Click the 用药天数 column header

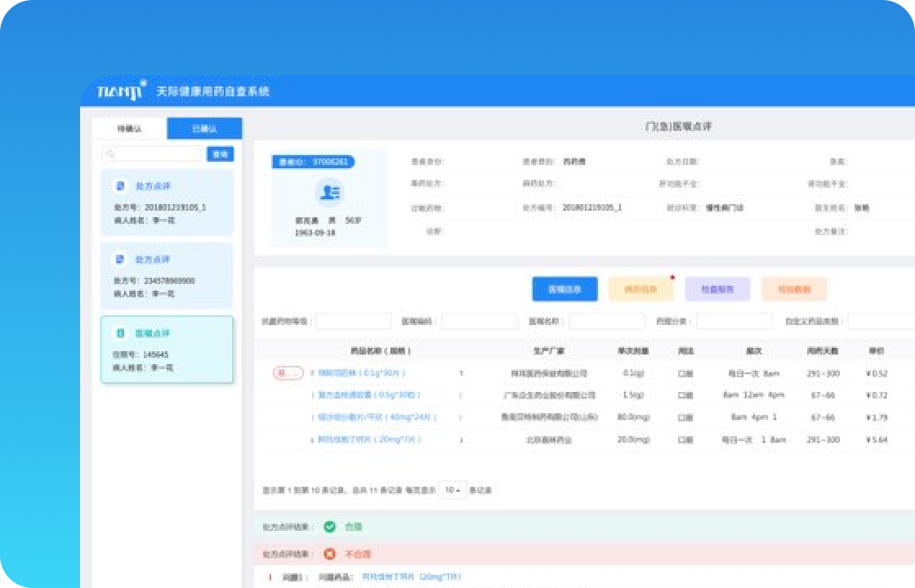[823, 351]
